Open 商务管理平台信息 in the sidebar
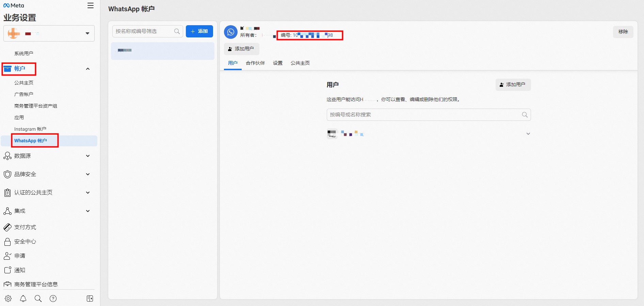 [36, 284]
